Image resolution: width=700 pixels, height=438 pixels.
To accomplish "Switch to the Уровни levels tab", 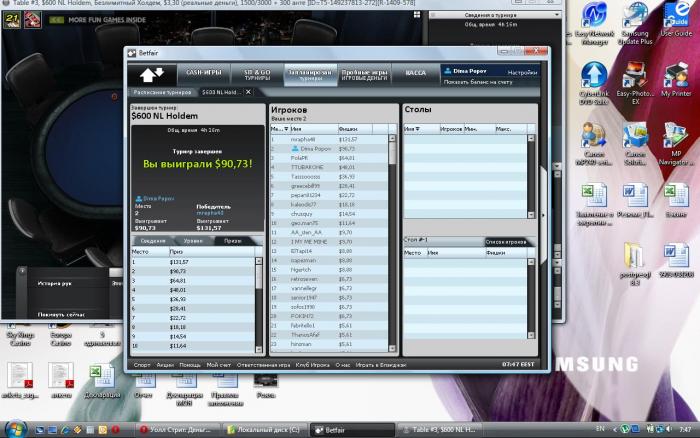I will pos(193,241).
